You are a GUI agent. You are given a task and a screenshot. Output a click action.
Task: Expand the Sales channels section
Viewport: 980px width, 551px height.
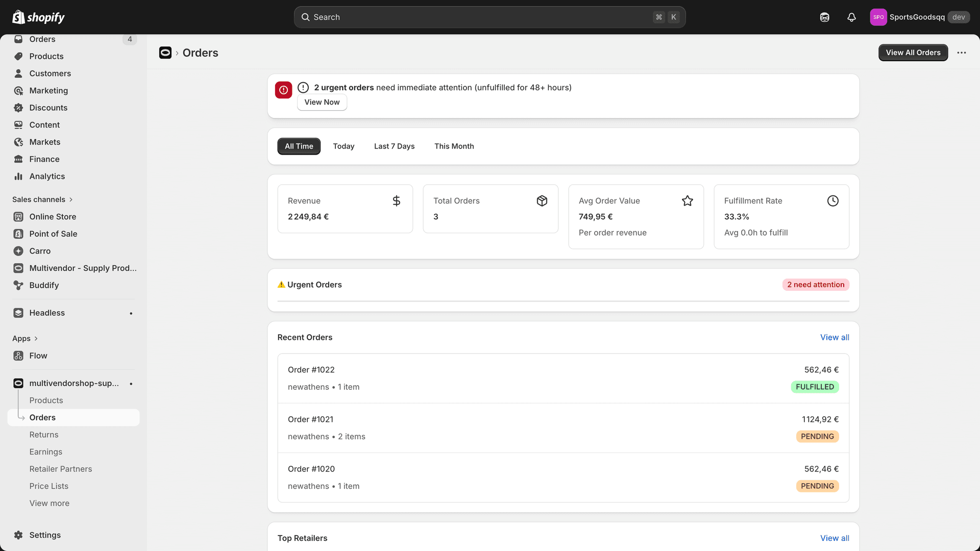[43, 199]
